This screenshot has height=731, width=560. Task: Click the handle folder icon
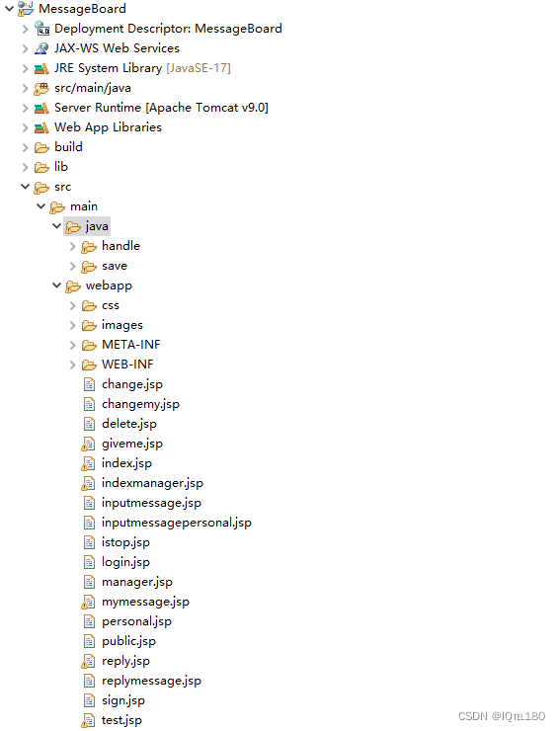pyautogui.click(x=89, y=247)
